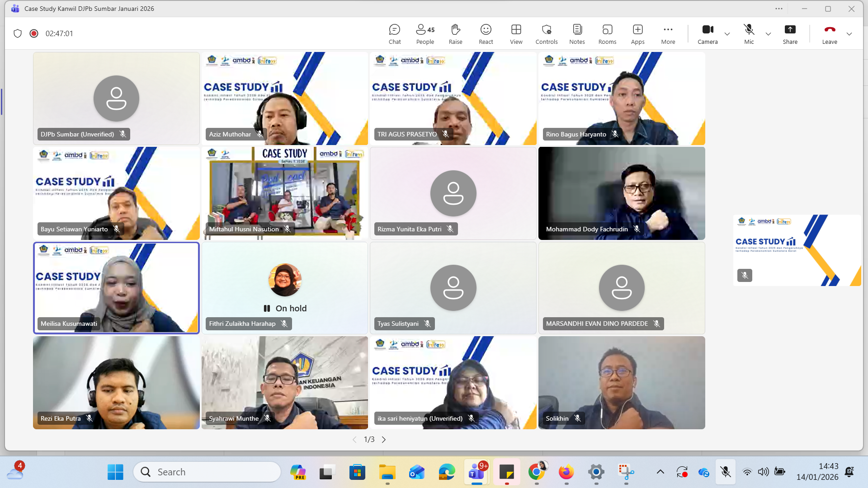Open the Rooms breakout icon
The image size is (868, 488).
click(x=607, y=34)
